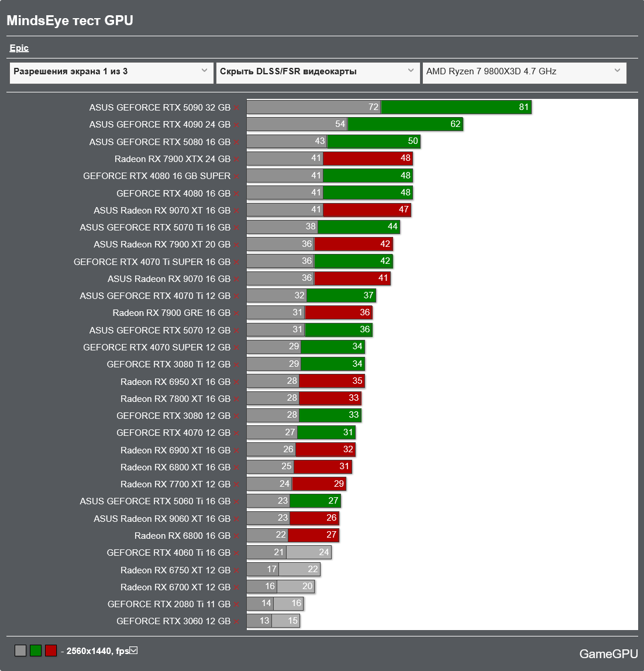Select the Epic quality tab
This screenshot has width=644, height=671.
point(19,48)
